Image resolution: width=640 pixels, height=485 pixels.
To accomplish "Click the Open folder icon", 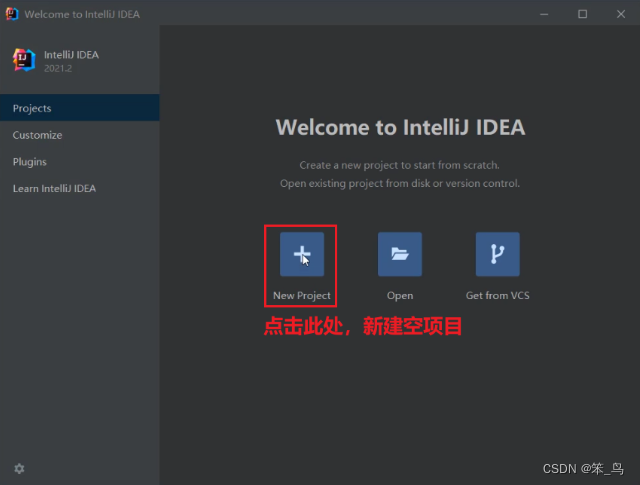I will [400, 254].
